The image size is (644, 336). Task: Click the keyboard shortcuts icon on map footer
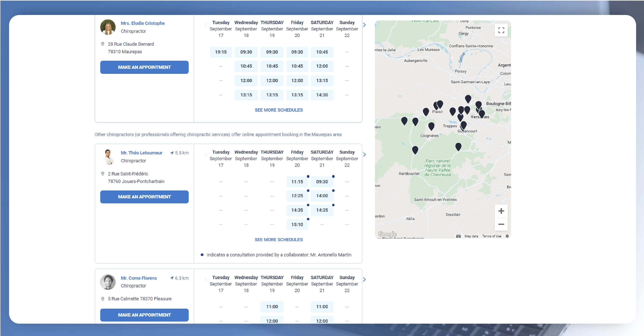coord(458,236)
